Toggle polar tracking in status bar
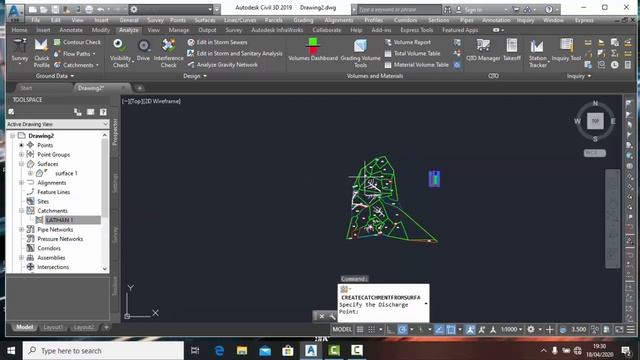Image resolution: width=640 pixels, height=360 pixels. (x=402, y=329)
